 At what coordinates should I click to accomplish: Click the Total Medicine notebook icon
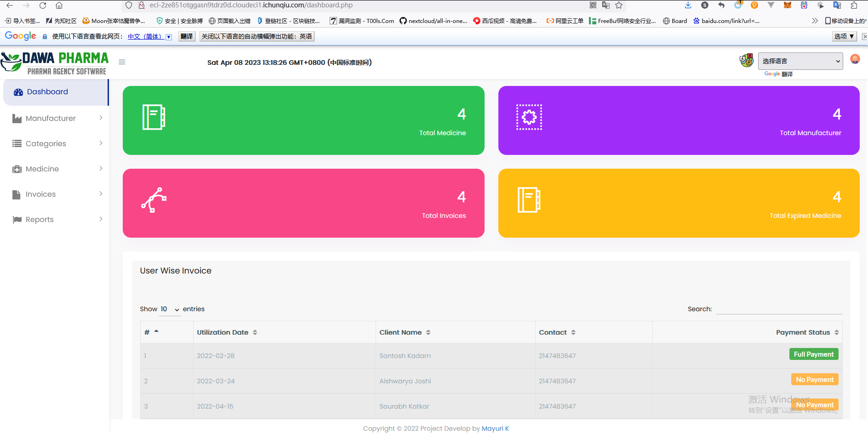[154, 117]
